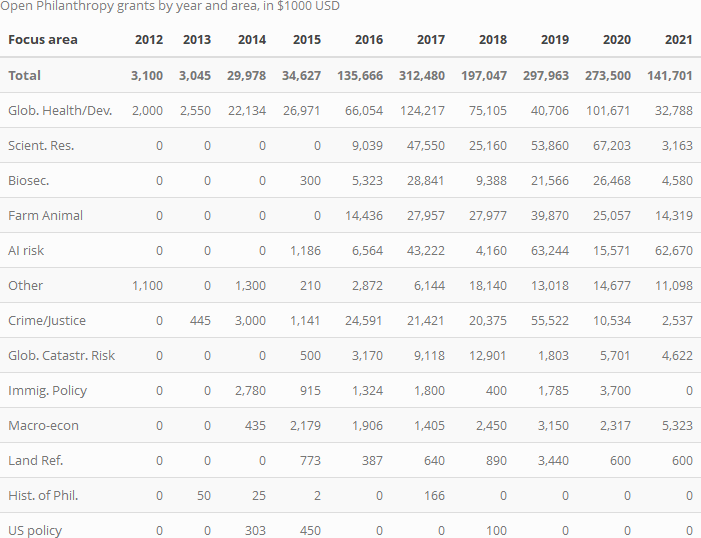
Task: Select Macro-econ 2015 value 2,179
Action: [305, 425]
